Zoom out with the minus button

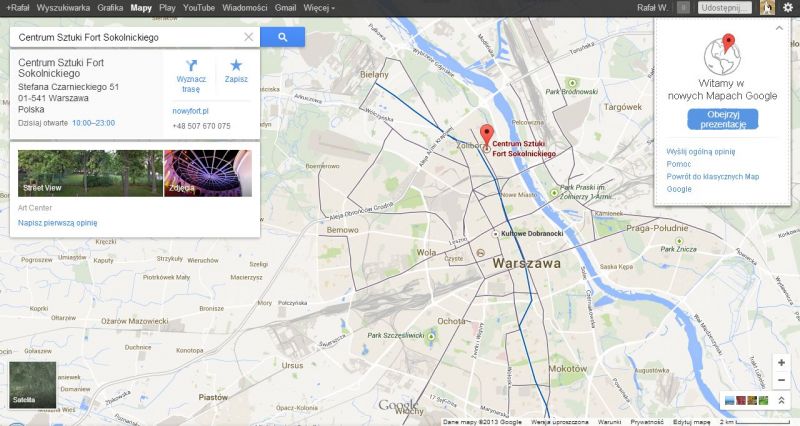pyautogui.click(x=781, y=380)
